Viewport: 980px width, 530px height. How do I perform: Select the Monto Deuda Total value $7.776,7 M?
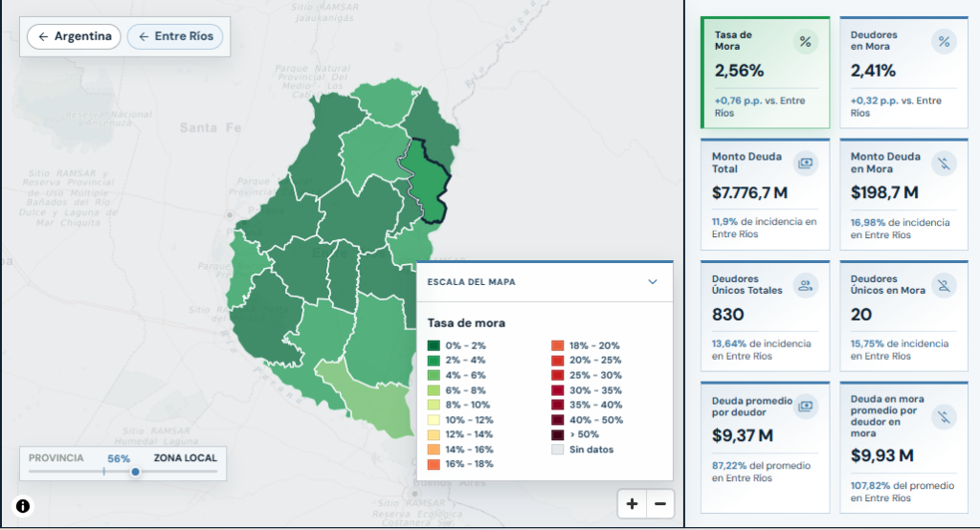coord(749,192)
